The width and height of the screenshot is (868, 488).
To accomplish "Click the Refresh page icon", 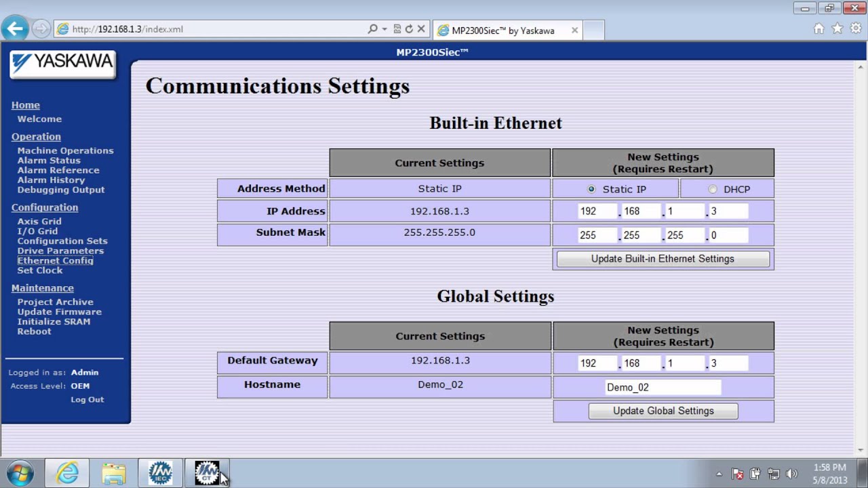I will click(409, 29).
